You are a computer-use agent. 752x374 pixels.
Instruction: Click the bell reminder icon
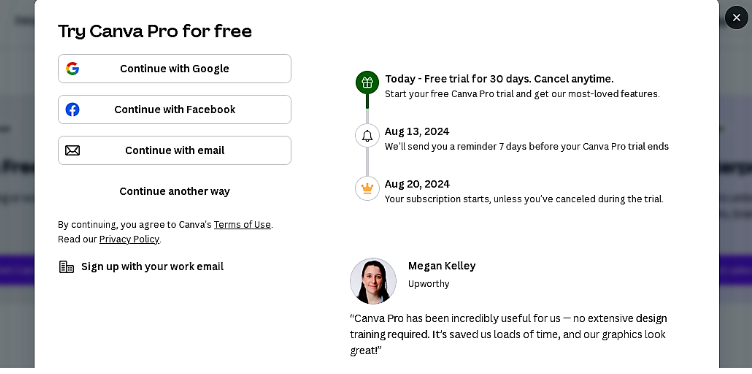pos(367,136)
